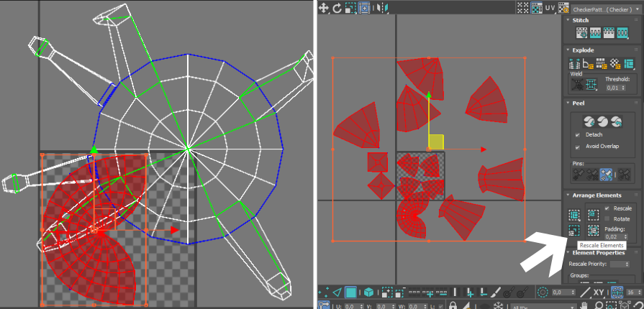The image size is (644, 309).
Task: Click the Rescale Elements icon
Action: (573, 231)
